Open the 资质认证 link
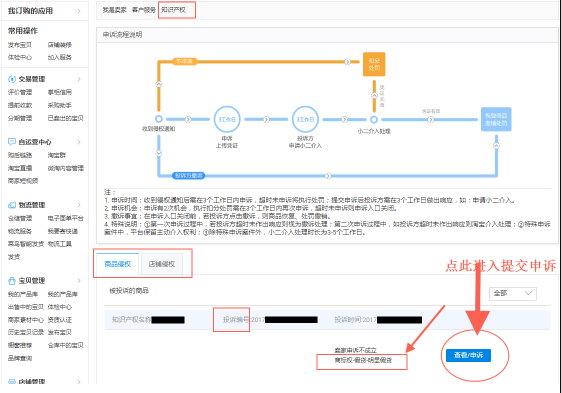 pyautogui.click(x=60, y=320)
